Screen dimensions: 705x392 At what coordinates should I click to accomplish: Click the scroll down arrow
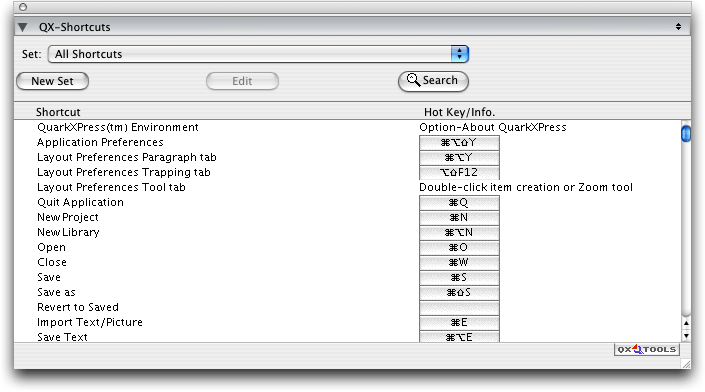(x=686, y=335)
